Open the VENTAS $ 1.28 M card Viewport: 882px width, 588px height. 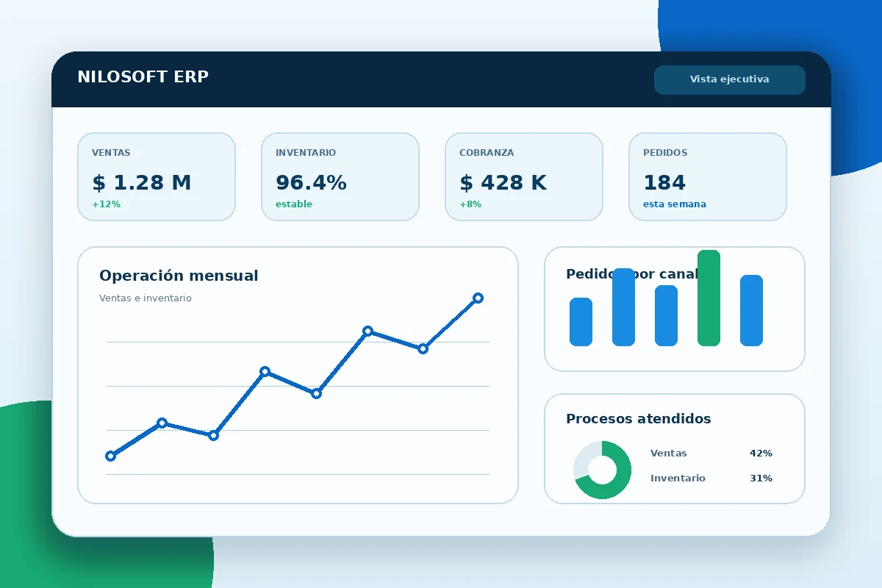tap(157, 176)
